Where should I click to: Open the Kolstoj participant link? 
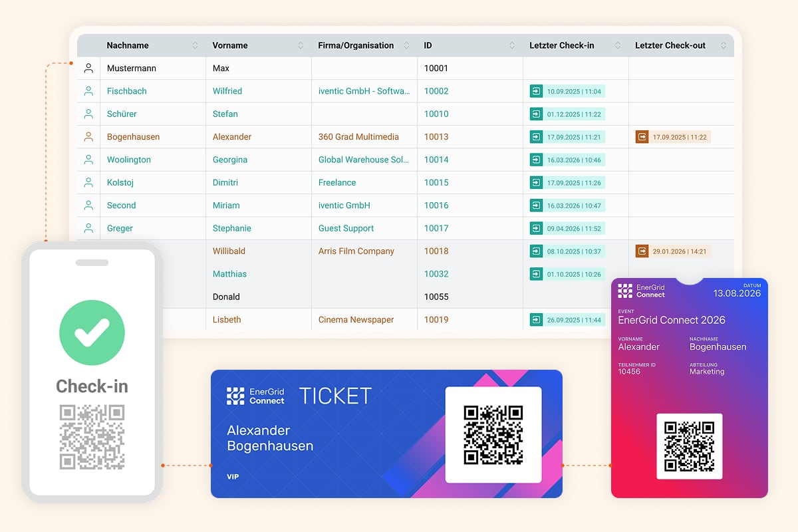(121, 182)
